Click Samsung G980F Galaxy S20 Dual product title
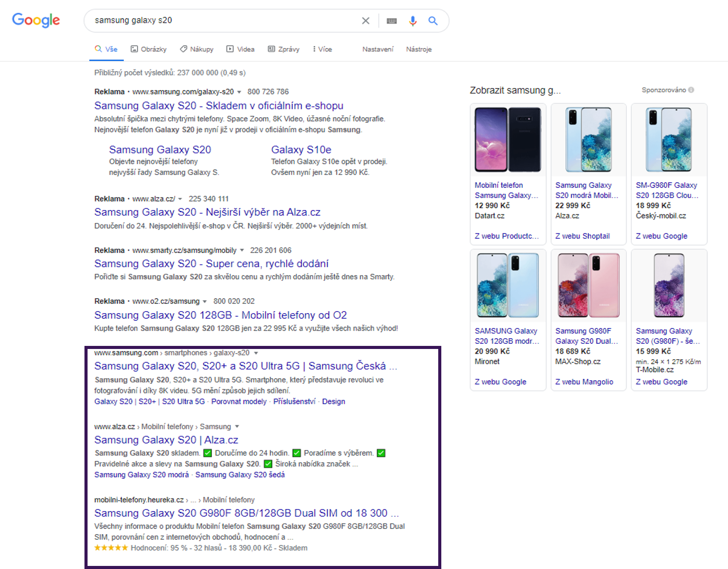Screen dimensions: 728x569 point(587,336)
